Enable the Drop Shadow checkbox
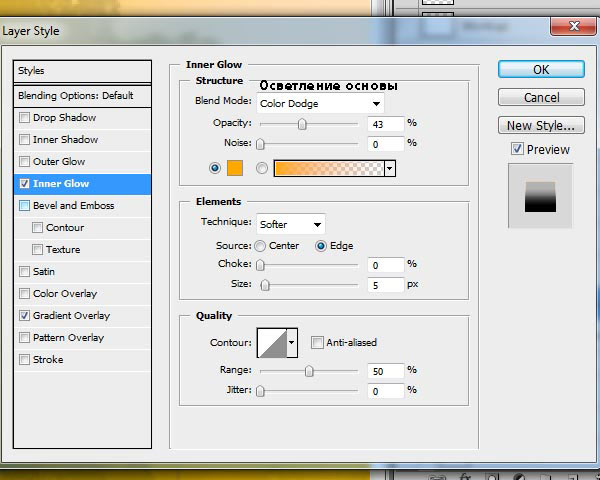 point(24,117)
